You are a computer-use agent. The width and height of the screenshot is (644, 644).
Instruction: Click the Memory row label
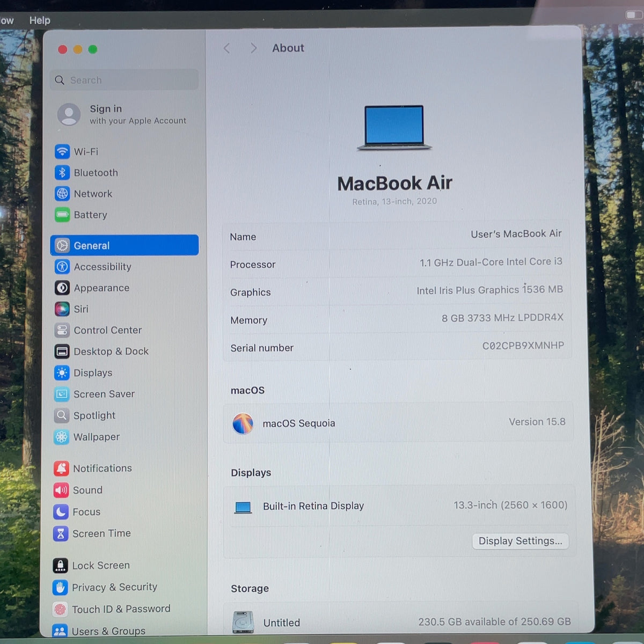[x=248, y=320]
